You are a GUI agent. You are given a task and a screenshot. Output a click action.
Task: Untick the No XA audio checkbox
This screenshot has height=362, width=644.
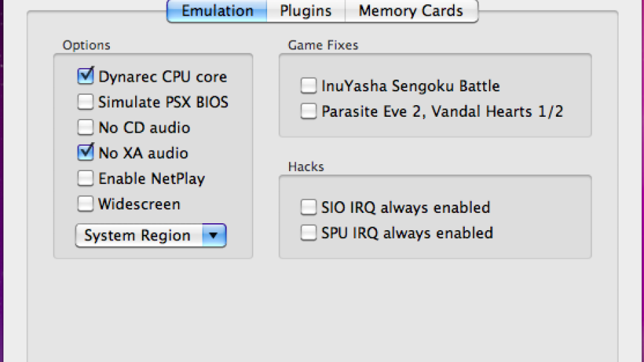[85, 152]
